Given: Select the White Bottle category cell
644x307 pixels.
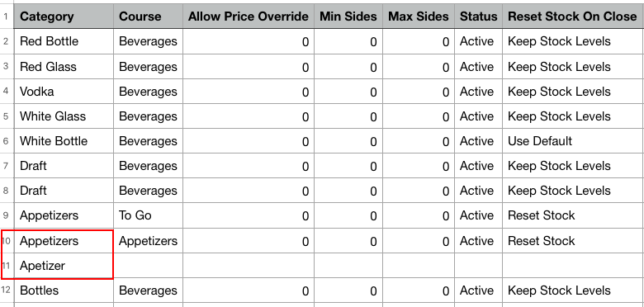Looking at the screenshot, I should click(x=64, y=141).
